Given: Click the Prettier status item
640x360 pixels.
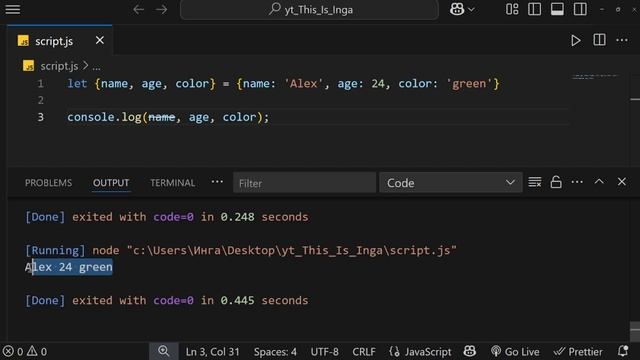Looking at the screenshot, I should click(x=578, y=351).
